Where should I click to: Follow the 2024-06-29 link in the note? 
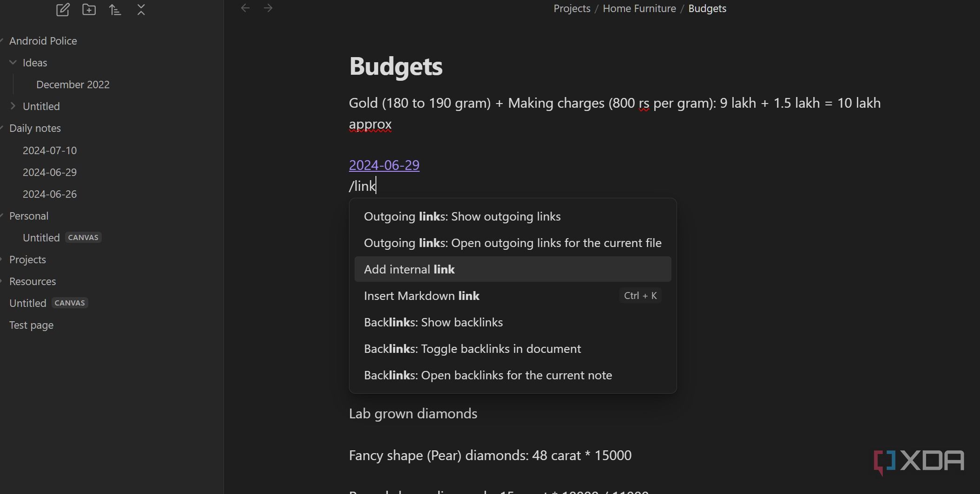click(384, 165)
